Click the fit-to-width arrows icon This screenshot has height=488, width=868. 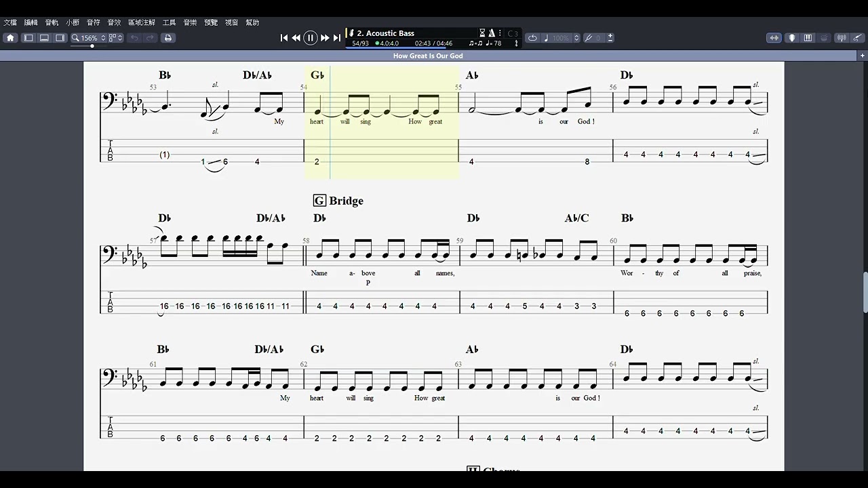774,38
